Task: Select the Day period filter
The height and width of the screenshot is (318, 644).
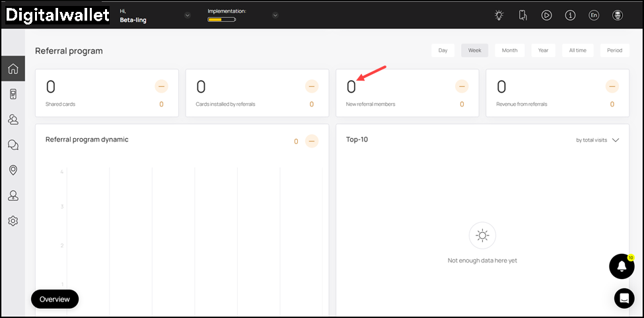Action: coord(443,50)
